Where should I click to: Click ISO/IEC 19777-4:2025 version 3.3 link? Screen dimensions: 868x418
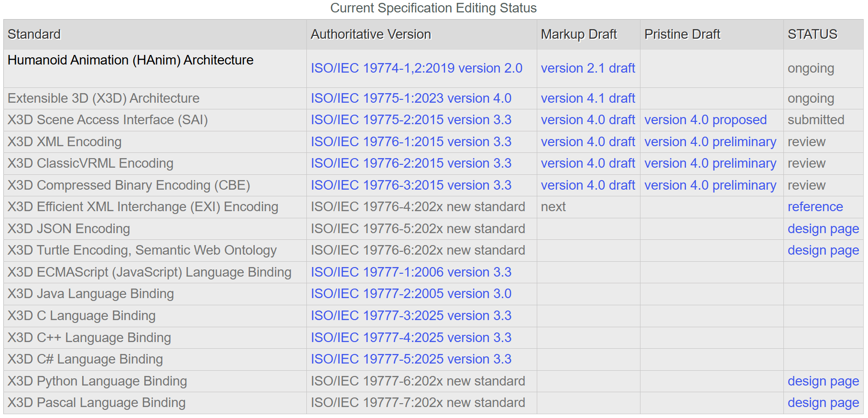click(411, 338)
